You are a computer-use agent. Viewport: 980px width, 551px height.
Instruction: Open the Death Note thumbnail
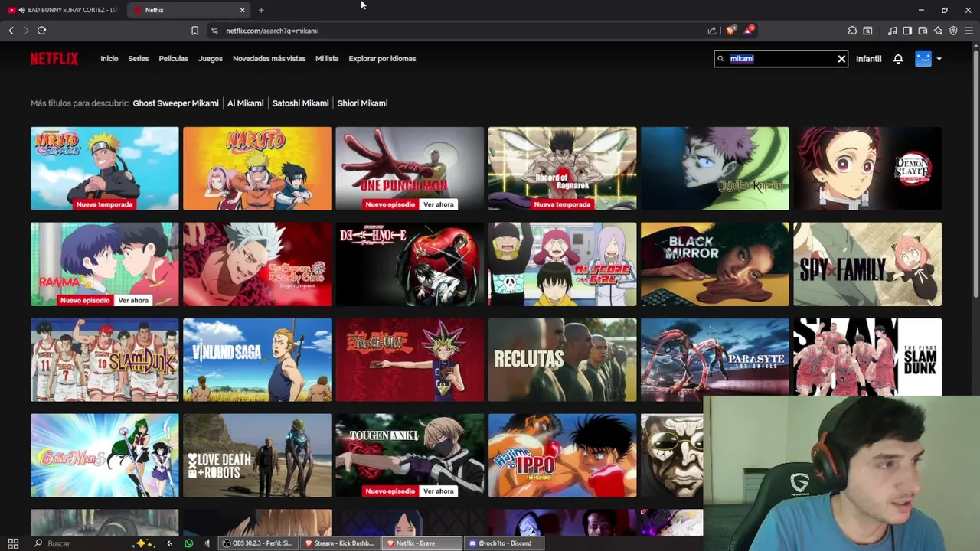click(410, 264)
